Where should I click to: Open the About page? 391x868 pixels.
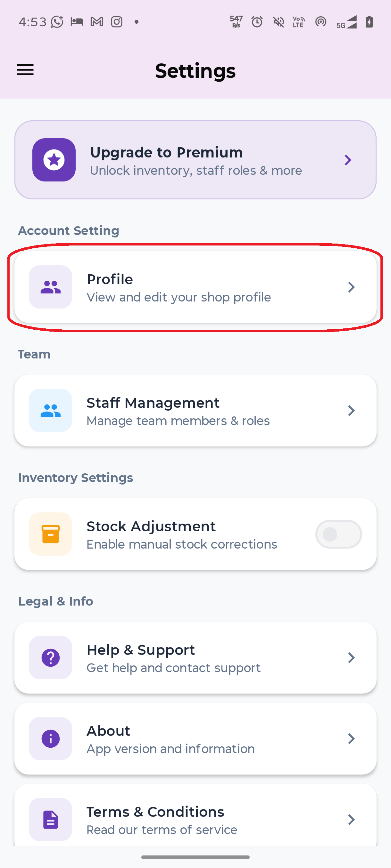coord(195,739)
